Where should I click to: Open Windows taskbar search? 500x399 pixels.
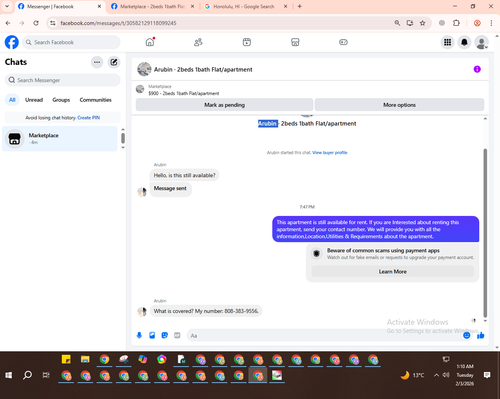click(x=28, y=375)
